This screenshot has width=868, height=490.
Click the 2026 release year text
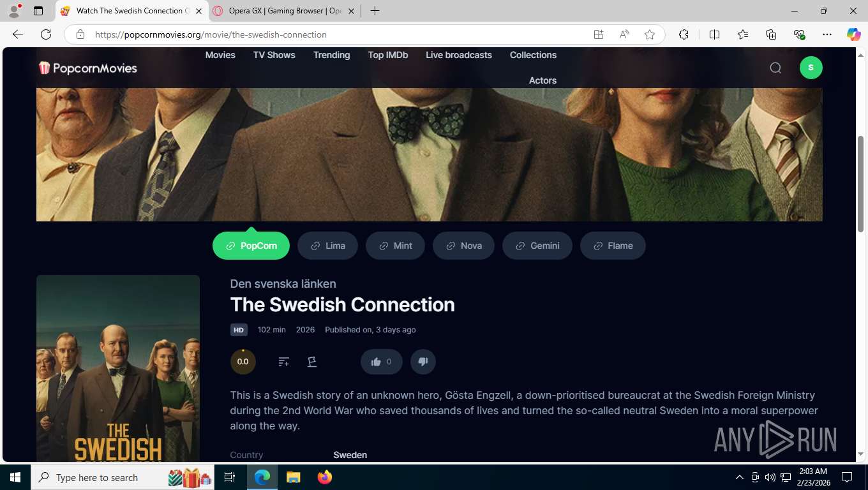(x=305, y=330)
